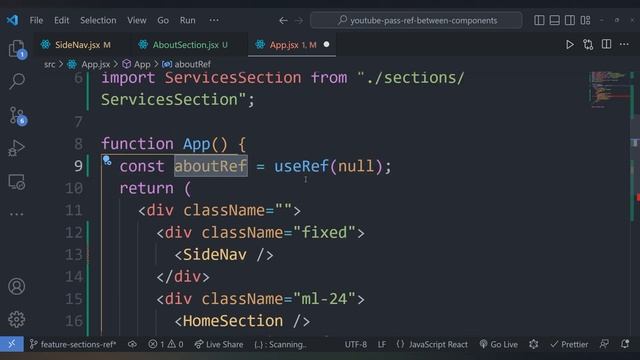640x360 pixels.
Task: Toggle the secondary side bar layout icon
Action: point(570,20)
